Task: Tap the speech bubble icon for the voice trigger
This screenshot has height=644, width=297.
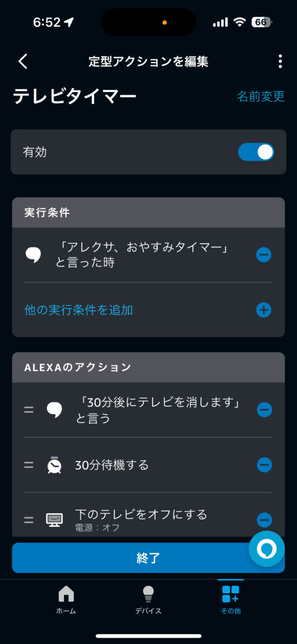Action: (33, 254)
